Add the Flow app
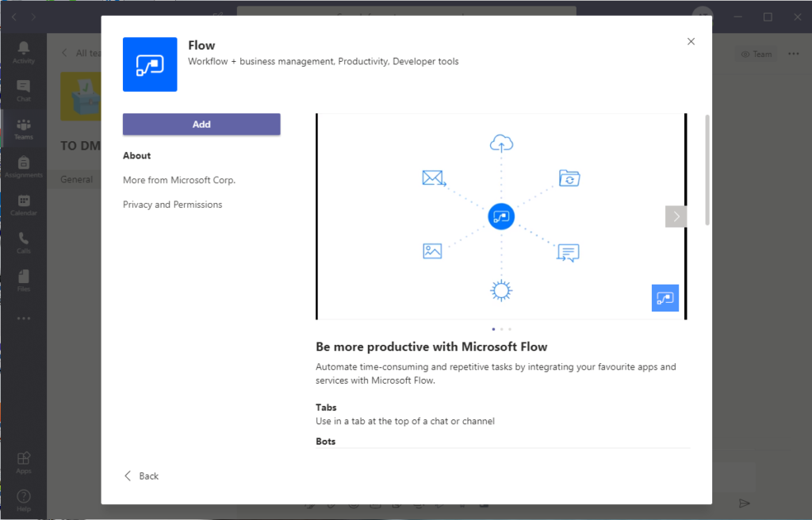 coord(201,124)
